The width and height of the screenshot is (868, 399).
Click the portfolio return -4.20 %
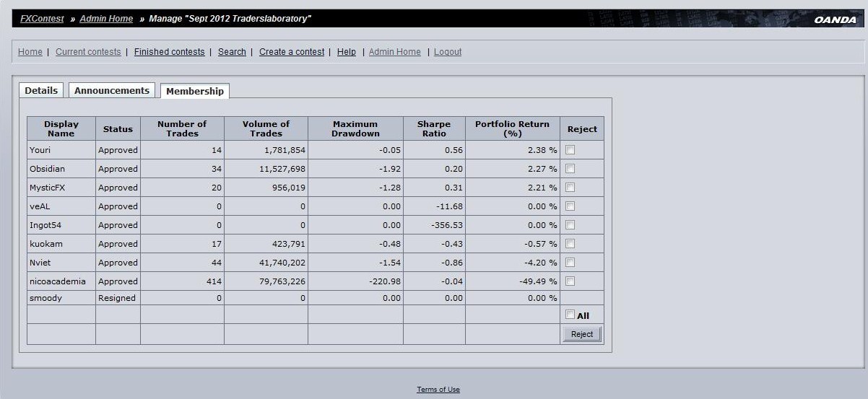(540, 263)
